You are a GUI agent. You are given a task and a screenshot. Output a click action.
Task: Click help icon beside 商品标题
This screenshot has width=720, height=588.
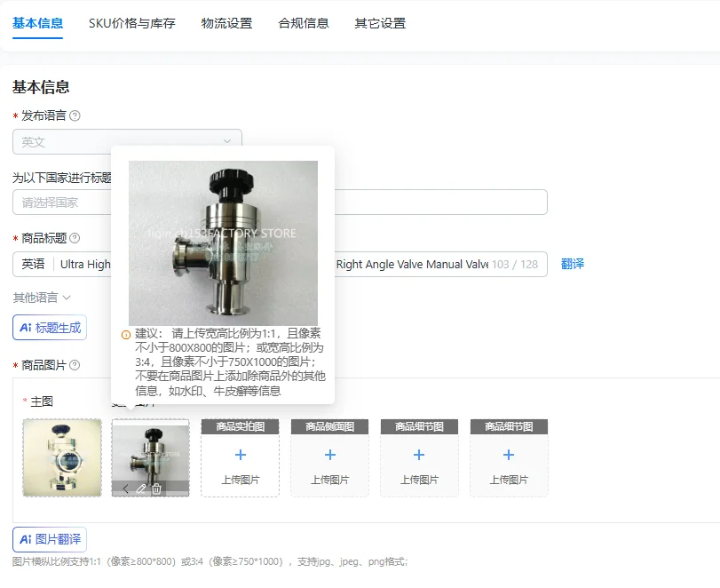(75, 238)
